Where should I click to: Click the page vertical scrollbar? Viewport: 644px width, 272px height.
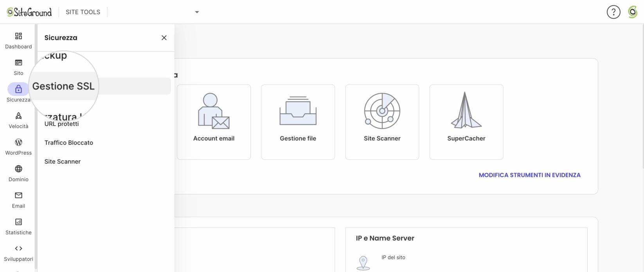pos(642,96)
